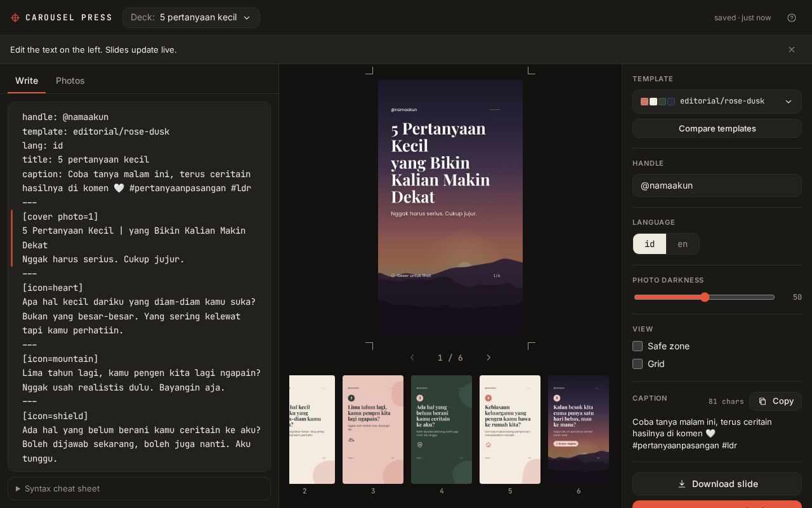
Task: Click the '1 / 6' slide counter
Action: point(450,358)
